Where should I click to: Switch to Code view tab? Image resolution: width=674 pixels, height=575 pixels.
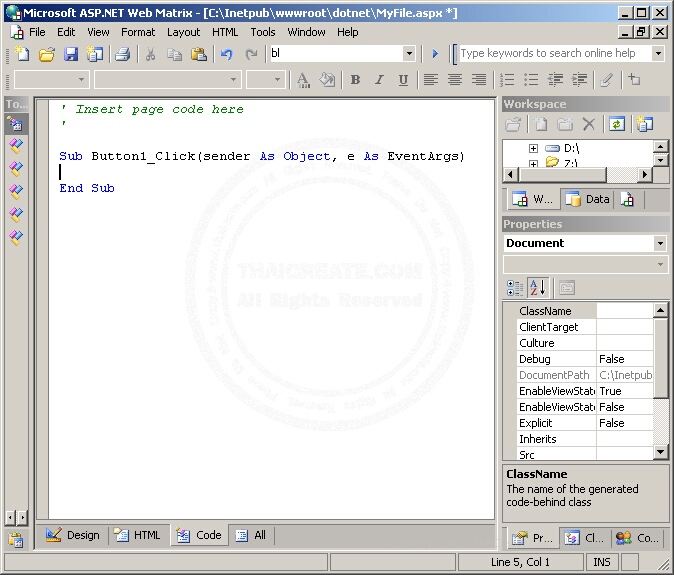[199, 535]
